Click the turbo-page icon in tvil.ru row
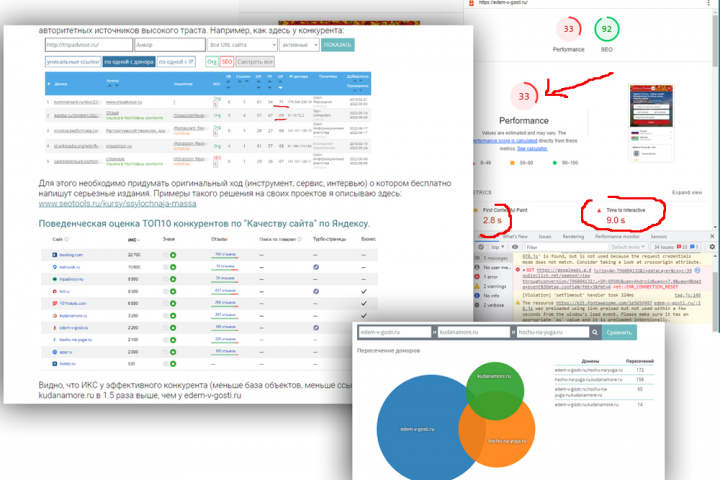The image size is (720, 480). [x=316, y=291]
